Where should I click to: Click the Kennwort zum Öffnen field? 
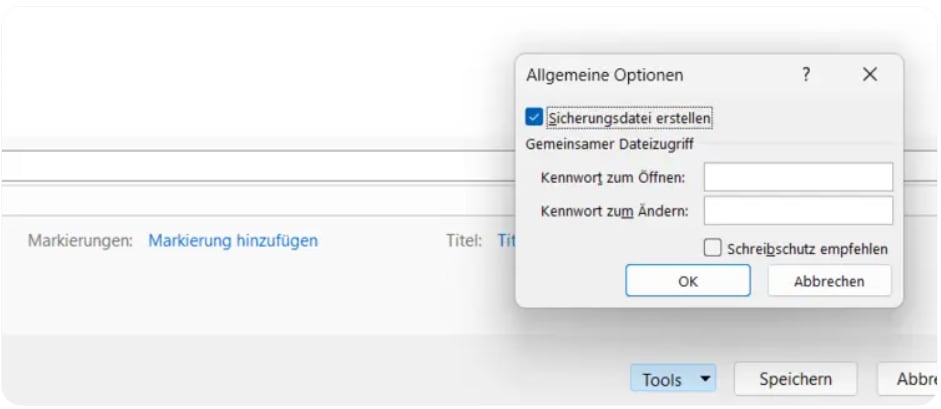pyautogui.click(x=798, y=178)
